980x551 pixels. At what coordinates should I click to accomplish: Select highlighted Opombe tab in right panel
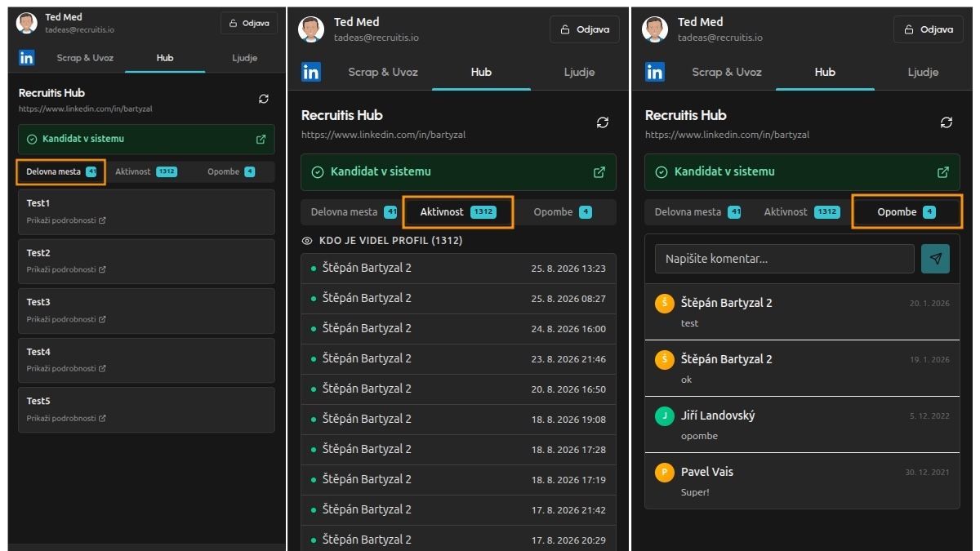click(906, 212)
